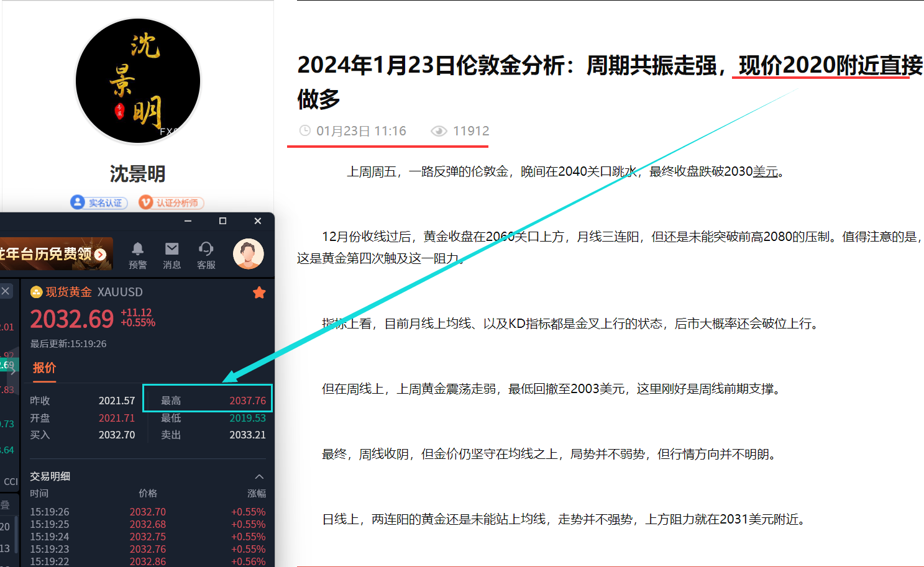Select the 报价 tab
Viewport: 924px width, 567px height.
click(x=44, y=368)
